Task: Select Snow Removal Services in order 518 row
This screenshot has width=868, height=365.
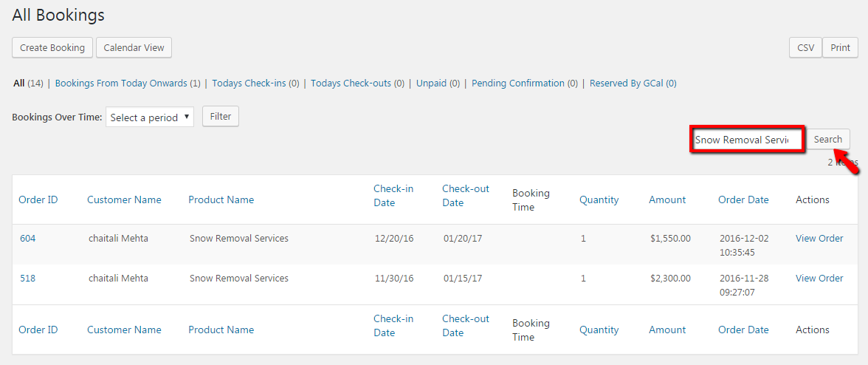Action: (238, 279)
